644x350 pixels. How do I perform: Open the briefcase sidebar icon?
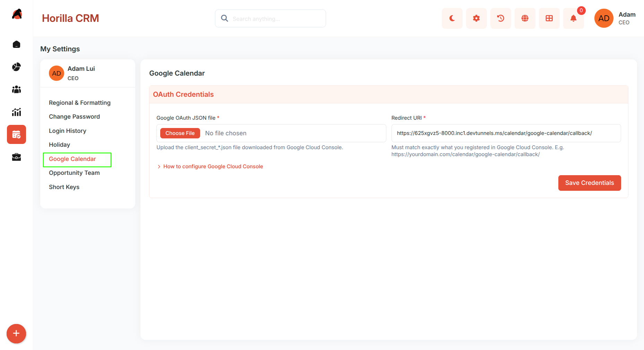tap(16, 157)
